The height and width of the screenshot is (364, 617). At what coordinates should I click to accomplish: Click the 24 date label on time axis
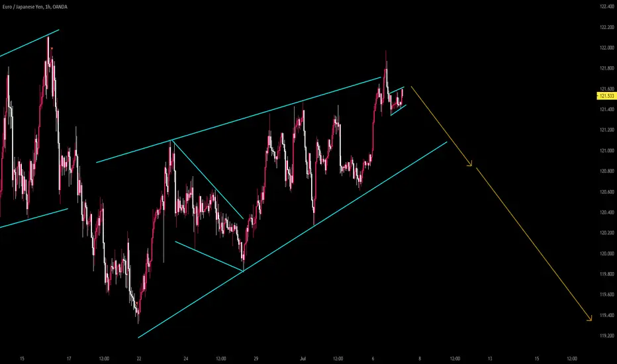tap(186, 359)
